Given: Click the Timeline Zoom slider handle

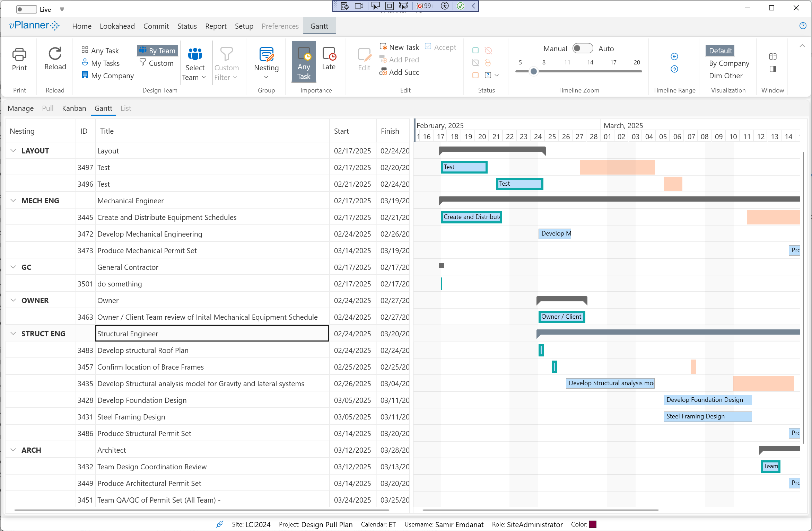Looking at the screenshot, I should point(533,71).
